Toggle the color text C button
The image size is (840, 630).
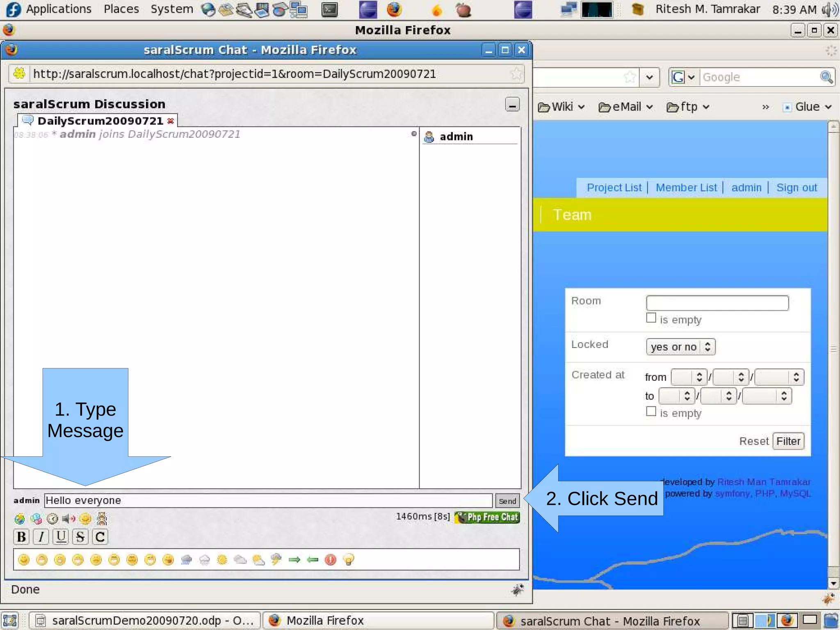[100, 537]
